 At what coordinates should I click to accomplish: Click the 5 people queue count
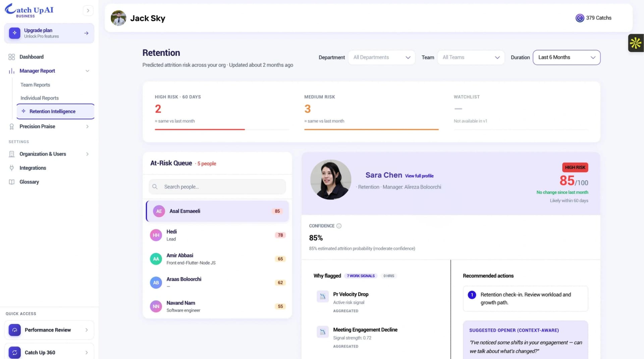[207, 164]
